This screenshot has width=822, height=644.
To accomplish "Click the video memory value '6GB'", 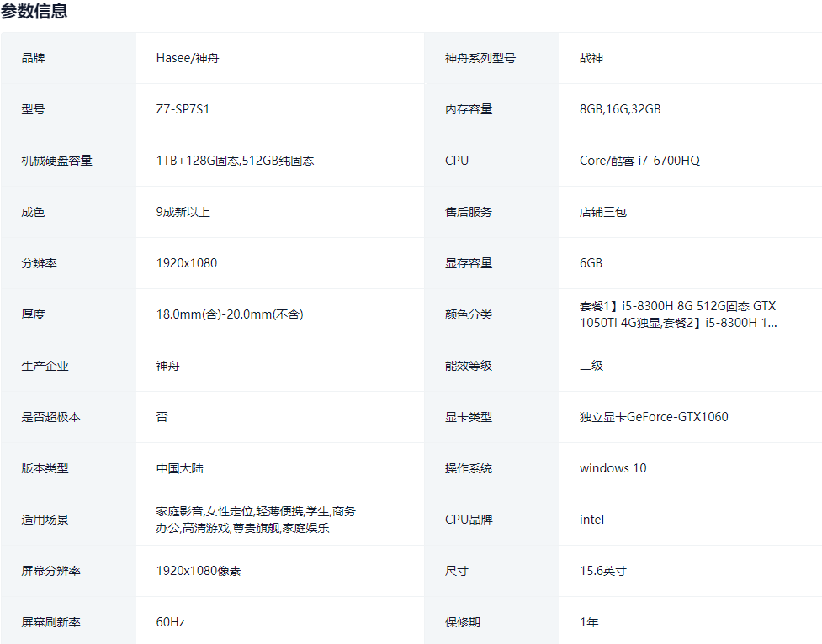I will click(x=591, y=263).
